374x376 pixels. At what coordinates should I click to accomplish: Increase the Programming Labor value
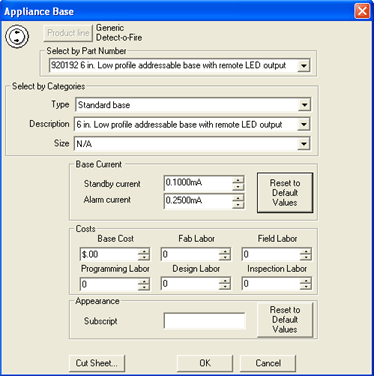point(144,281)
